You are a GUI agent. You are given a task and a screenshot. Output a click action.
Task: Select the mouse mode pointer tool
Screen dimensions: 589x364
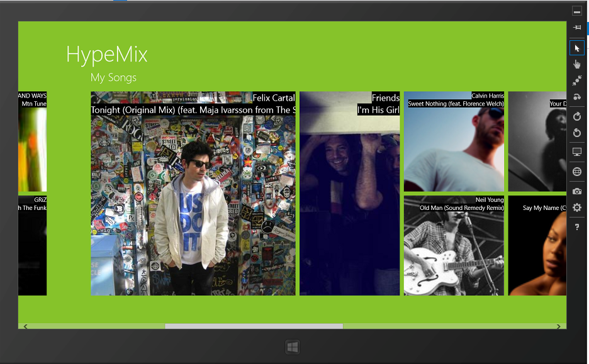pyautogui.click(x=576, y=48)
